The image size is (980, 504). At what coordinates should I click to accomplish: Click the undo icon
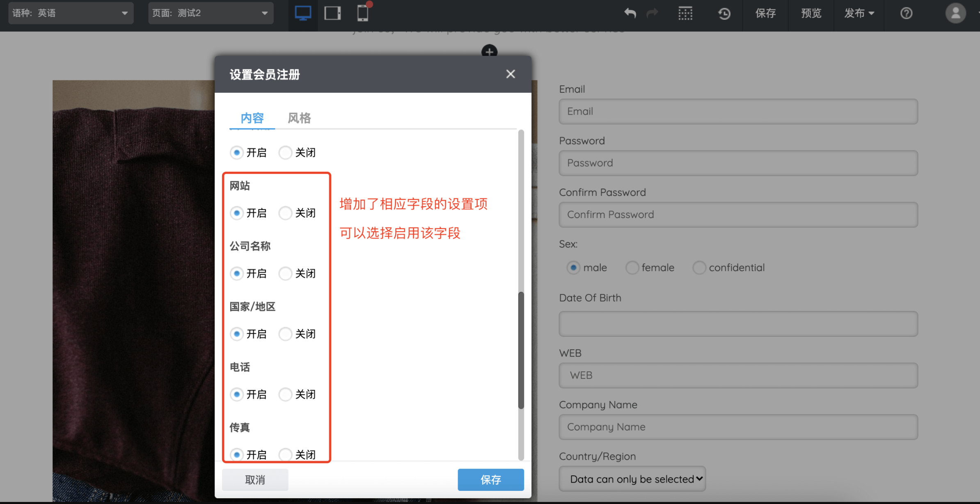coord(630,14)
